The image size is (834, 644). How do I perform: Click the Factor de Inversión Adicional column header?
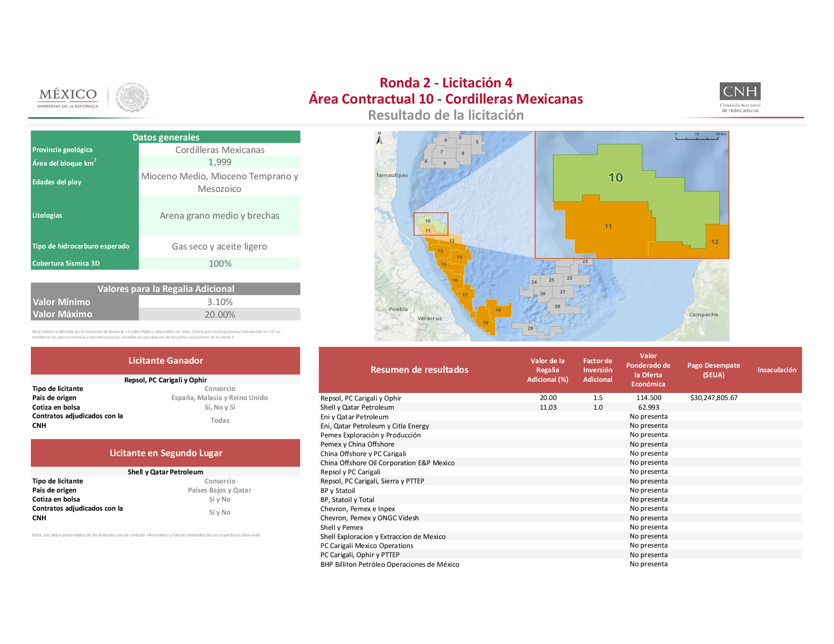[x=597, y=370]
